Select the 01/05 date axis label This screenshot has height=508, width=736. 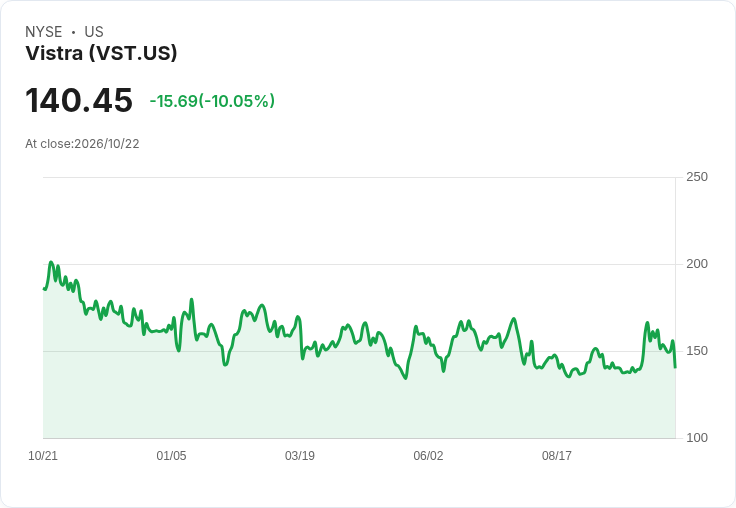pos(171,456)
